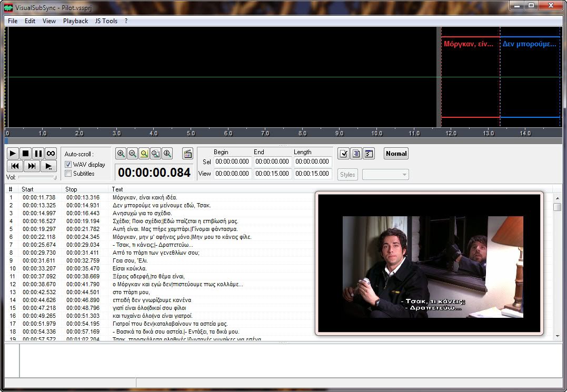Select subtitle row 7 in the list
The image size is (567, 392).
tap(153, 245)
